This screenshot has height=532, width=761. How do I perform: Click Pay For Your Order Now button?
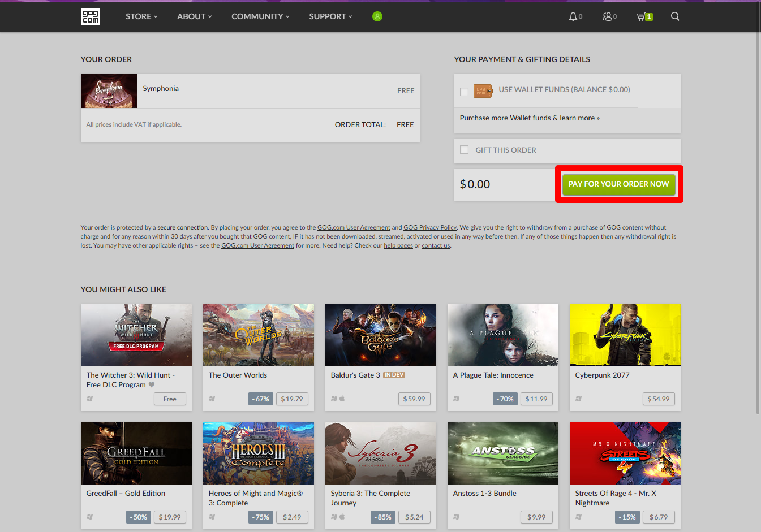pos(618,184)
